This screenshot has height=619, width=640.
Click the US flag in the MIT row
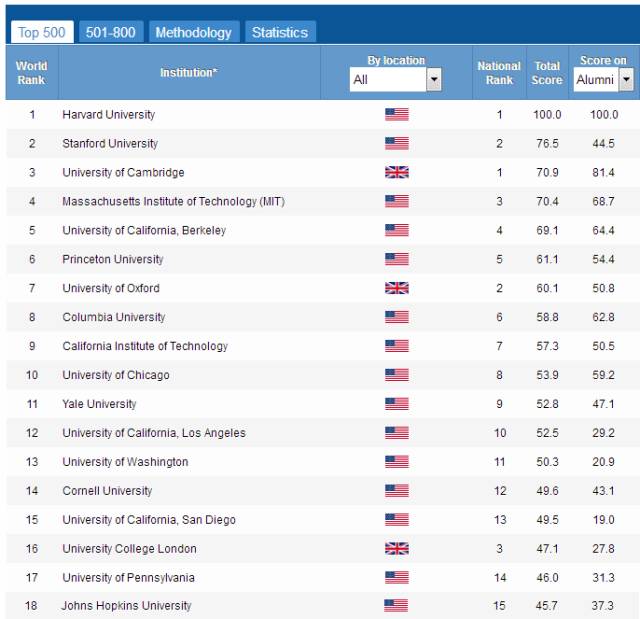tap(397, 202)
